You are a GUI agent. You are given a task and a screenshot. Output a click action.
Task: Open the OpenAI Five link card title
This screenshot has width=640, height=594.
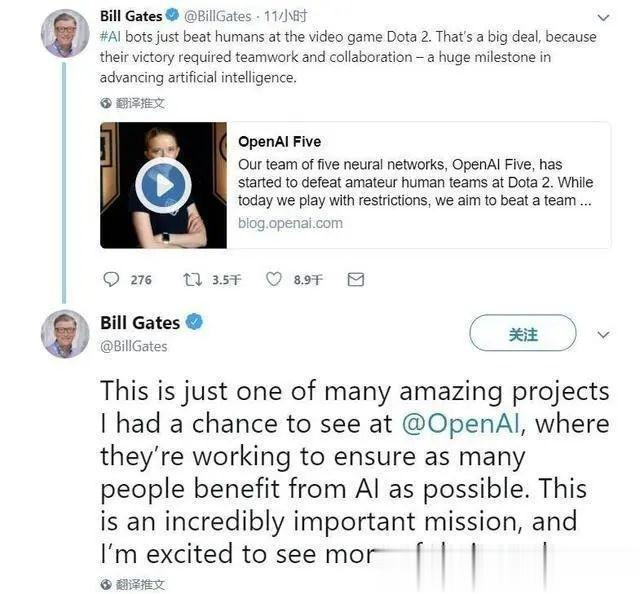click(279, 142)
